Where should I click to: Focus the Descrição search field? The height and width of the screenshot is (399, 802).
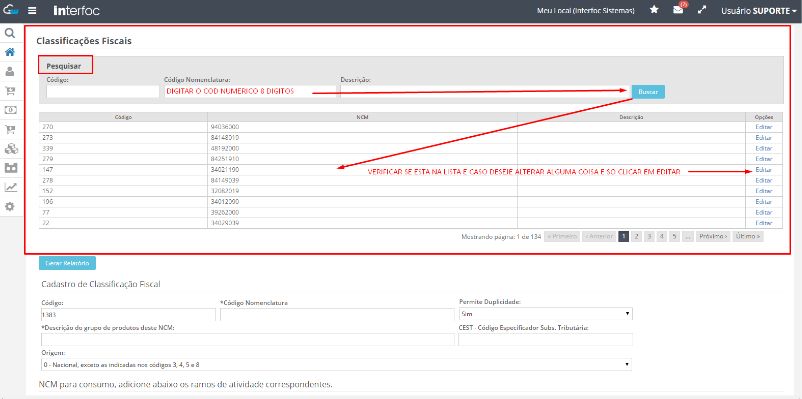[x=484, y=92]
